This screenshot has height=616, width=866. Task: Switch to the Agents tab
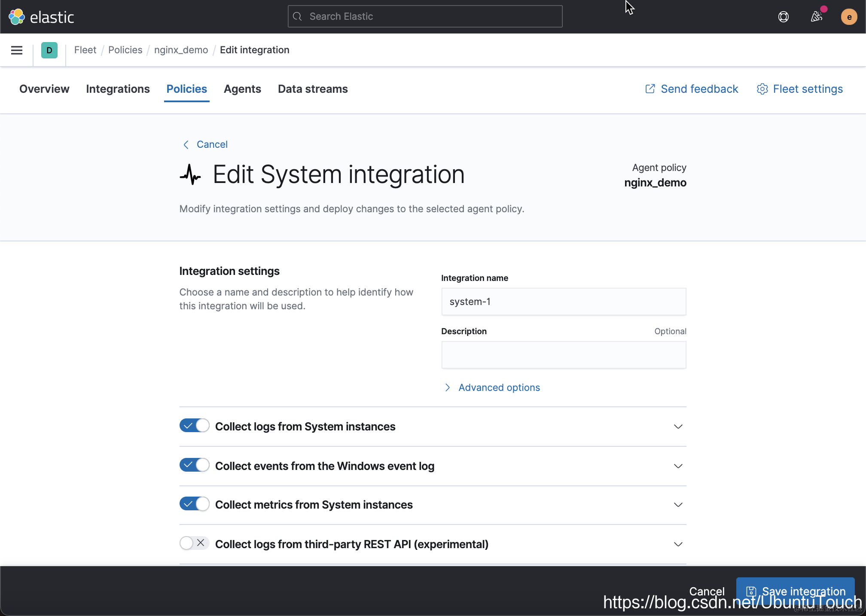[242, 89]
